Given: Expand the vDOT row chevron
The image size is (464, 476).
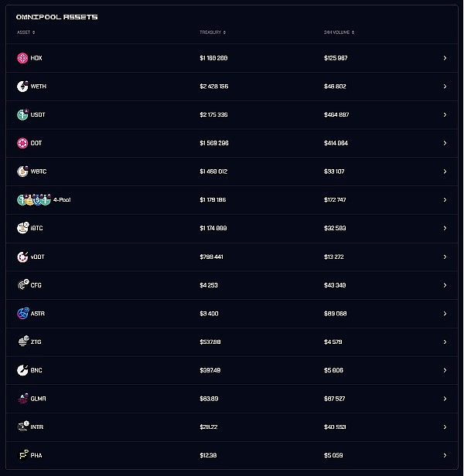Looking at the screenshot, I should (x=445, y=257).
